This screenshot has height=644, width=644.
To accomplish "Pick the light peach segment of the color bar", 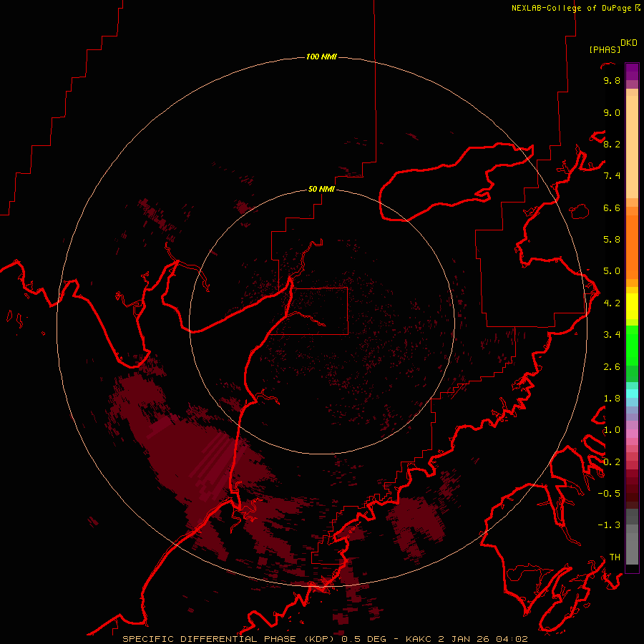I will pyautogui.click(x=632, y=147).
